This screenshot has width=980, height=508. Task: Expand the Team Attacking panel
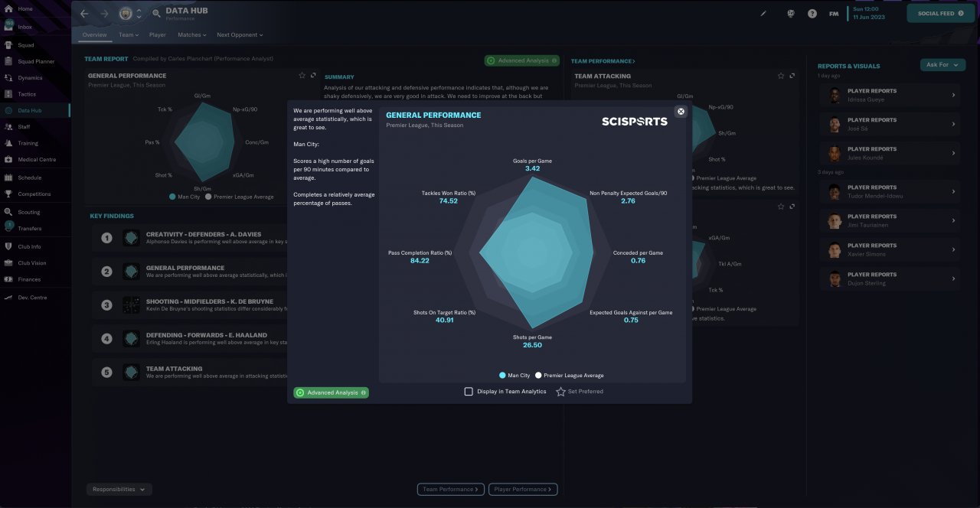coord(792,76)
